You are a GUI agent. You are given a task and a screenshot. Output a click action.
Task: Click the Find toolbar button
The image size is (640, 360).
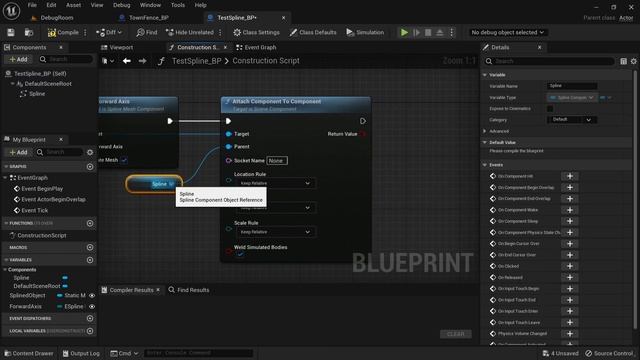point(147,32)
